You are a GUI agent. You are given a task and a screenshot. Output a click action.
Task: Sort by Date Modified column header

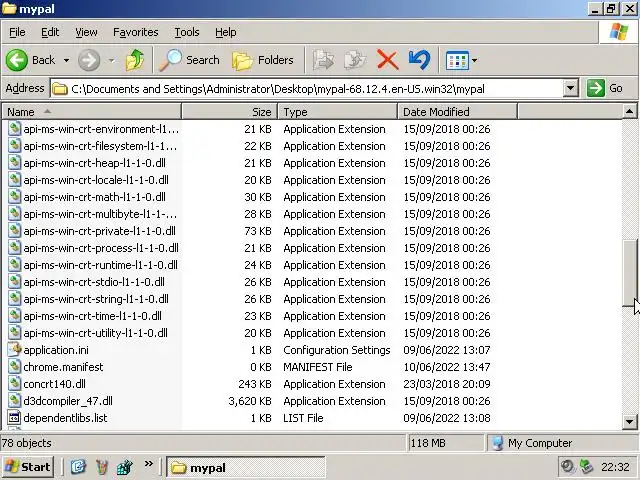(457, 111)
